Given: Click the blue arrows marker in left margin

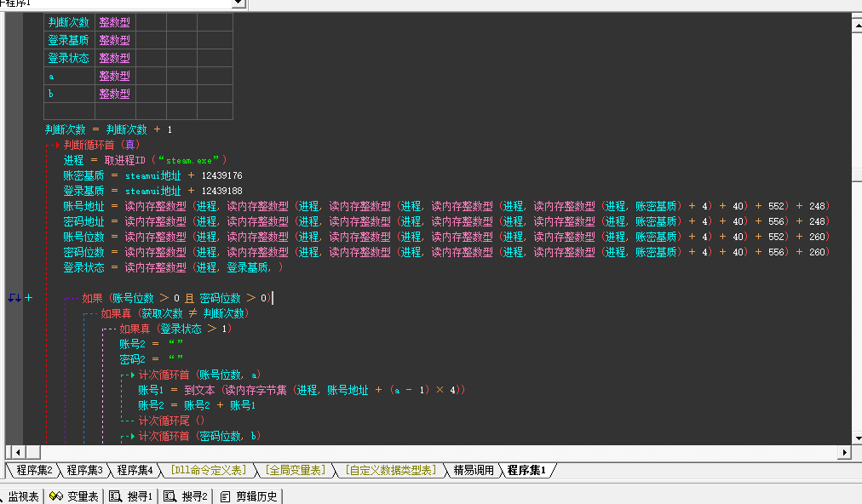Looking at the screenshot, I should 13,298.
